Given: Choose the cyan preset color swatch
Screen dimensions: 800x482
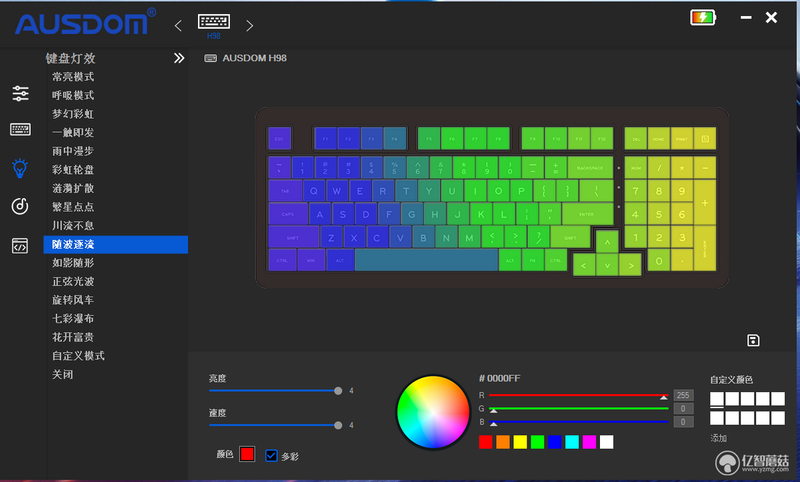Looking at the screenshot, I should (x=572, y=442).
